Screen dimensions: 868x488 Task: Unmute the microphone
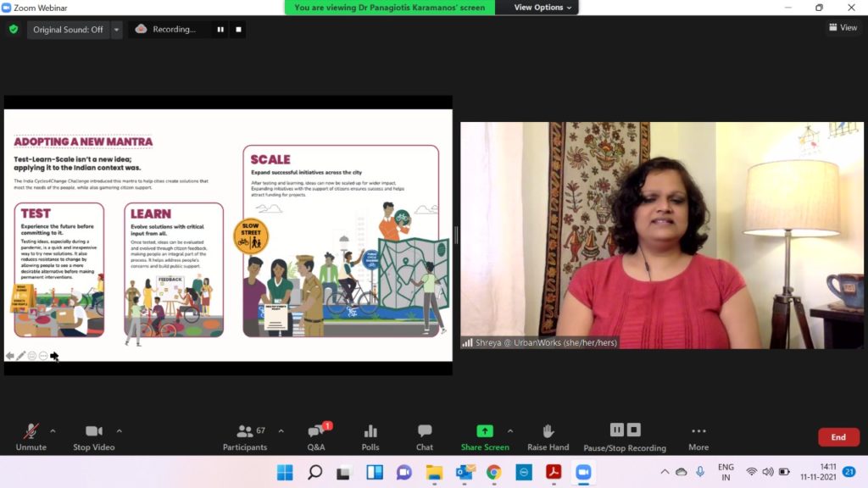click(31, 437)
